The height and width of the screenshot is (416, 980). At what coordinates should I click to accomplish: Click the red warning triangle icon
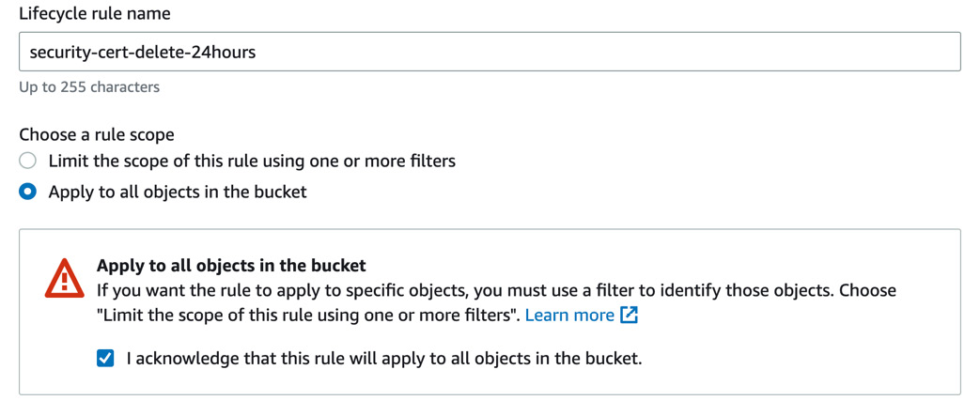[x=65, y=277]
